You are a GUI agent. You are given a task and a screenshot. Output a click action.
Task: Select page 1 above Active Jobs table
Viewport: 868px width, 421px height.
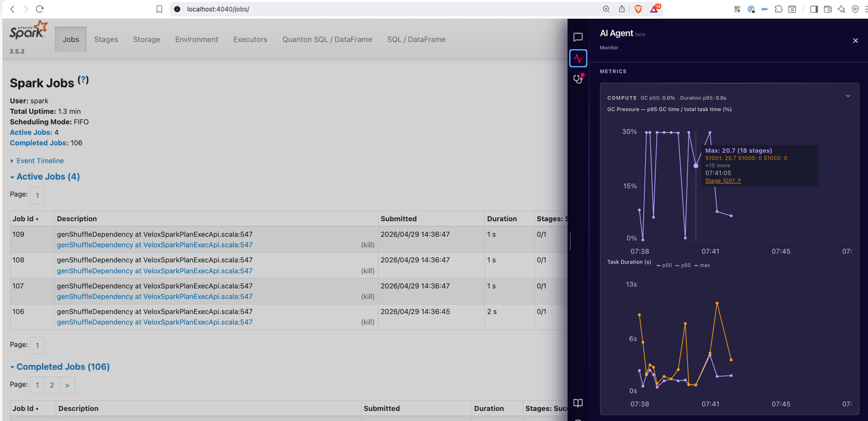click(x=37, y=195)
